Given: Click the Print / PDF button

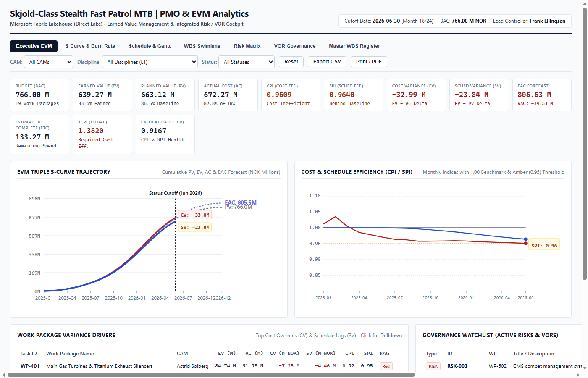Looking at the screenshot, I should (x=369, y=62).
